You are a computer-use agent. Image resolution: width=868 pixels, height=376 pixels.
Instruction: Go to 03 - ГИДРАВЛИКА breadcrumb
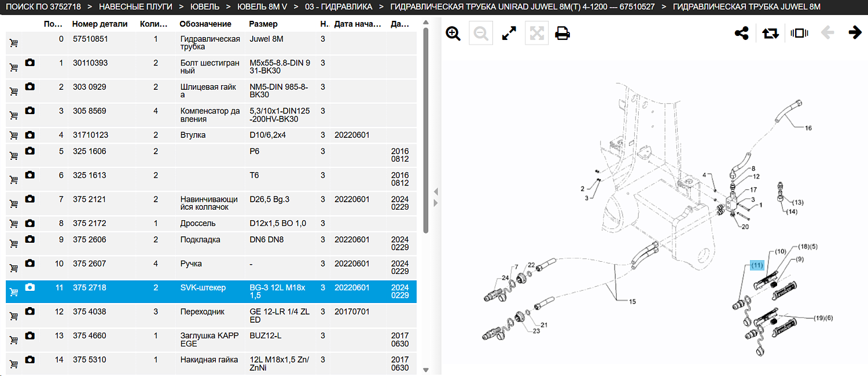point(339,7)
